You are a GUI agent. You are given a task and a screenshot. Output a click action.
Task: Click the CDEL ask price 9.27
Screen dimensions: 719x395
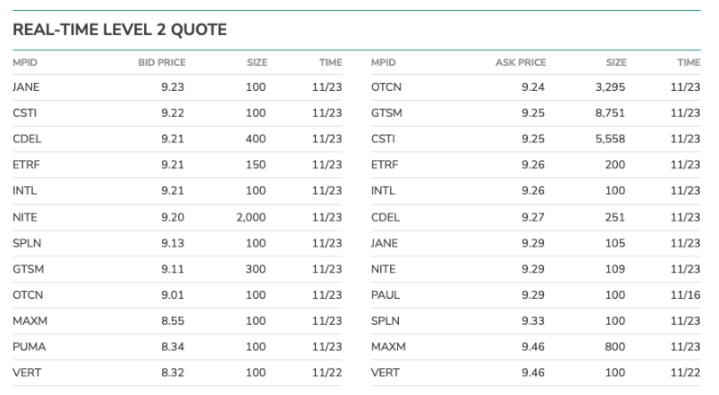pyautogui.click(x=533, y=217)
